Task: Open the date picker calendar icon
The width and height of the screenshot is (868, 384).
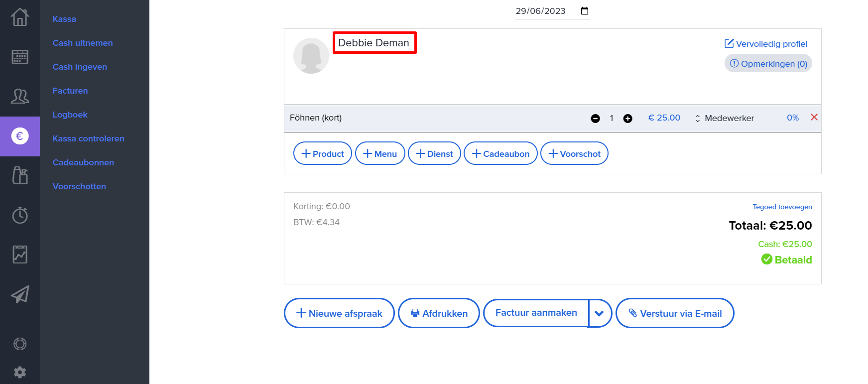Action: click(x=585, y=11)
